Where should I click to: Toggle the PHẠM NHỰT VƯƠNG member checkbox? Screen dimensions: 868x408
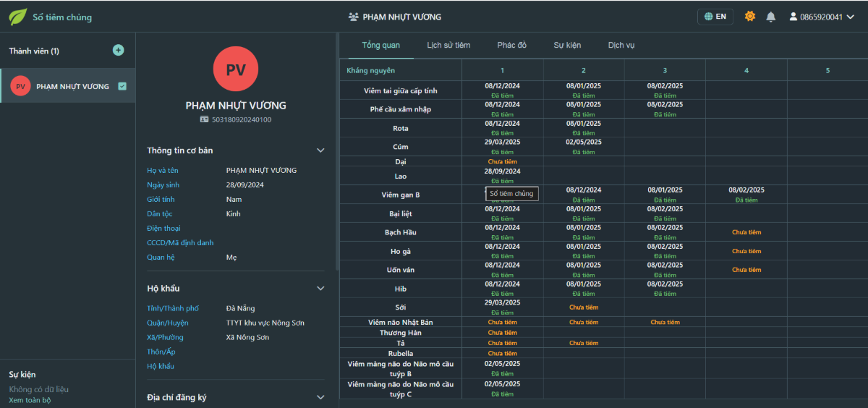(122, 86)
